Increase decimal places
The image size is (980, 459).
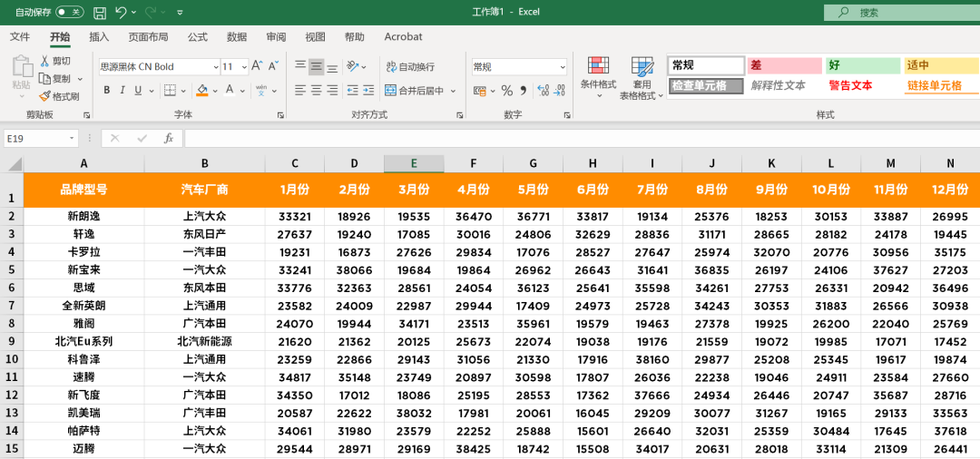(x=543, y=92)
